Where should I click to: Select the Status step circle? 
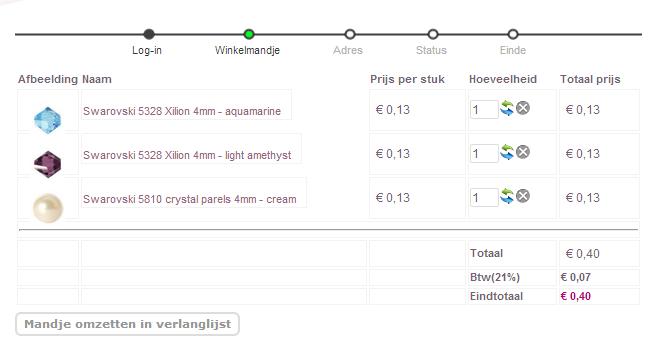tap(433, 34)
